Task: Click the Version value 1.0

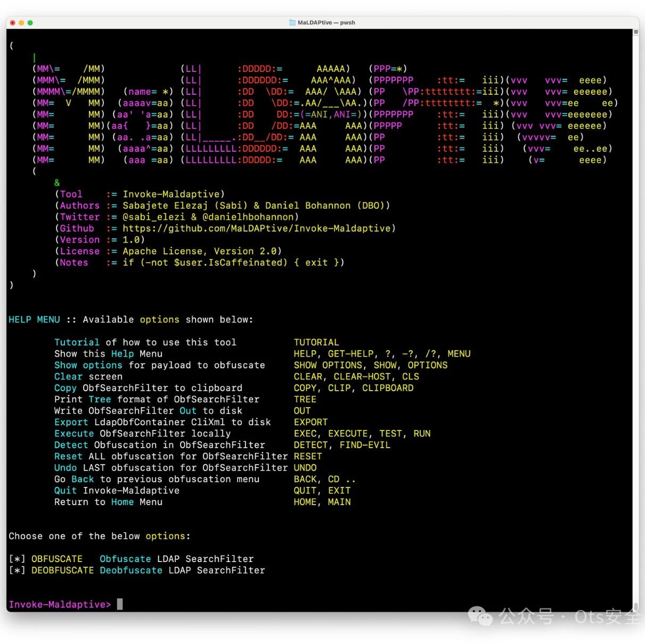Action: click(131, 240)
